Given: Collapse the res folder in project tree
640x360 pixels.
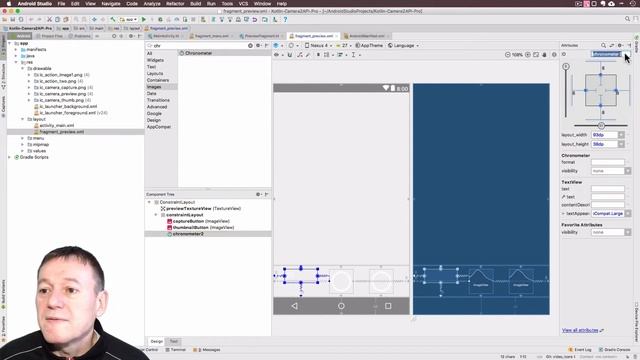Looking at the screenshot, I should 16,62.
